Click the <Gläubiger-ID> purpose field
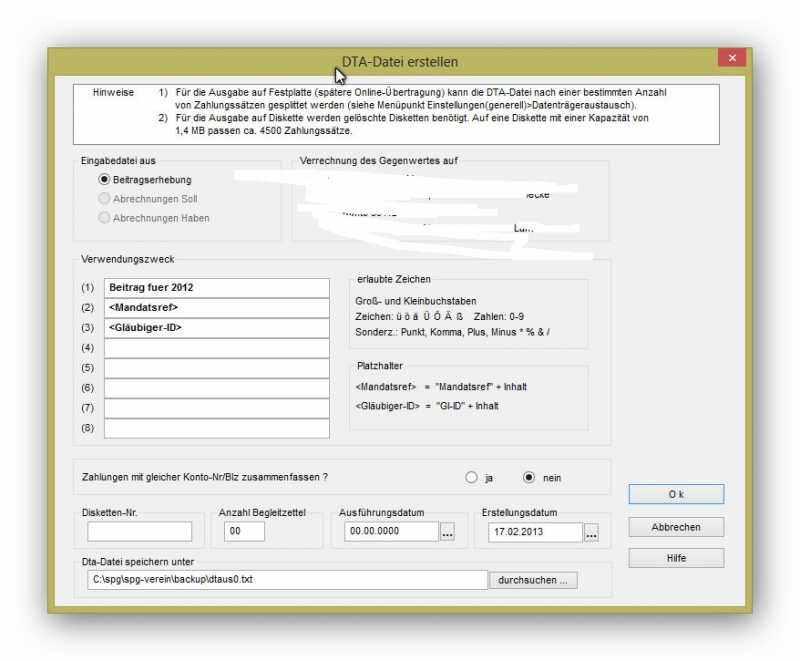The height and width of the screenshot is (661, 800). [x=216, y=328]
